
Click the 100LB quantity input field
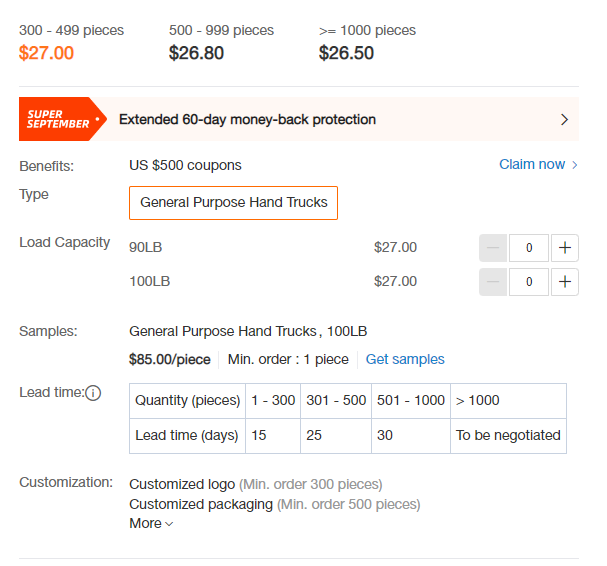point(529,281)
